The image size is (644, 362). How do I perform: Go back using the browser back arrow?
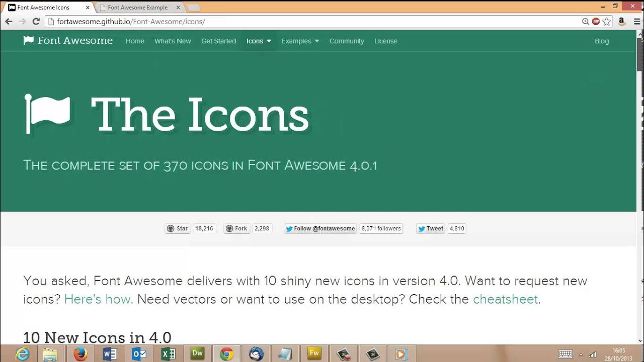pyautogui.click(x=9, y=22)
